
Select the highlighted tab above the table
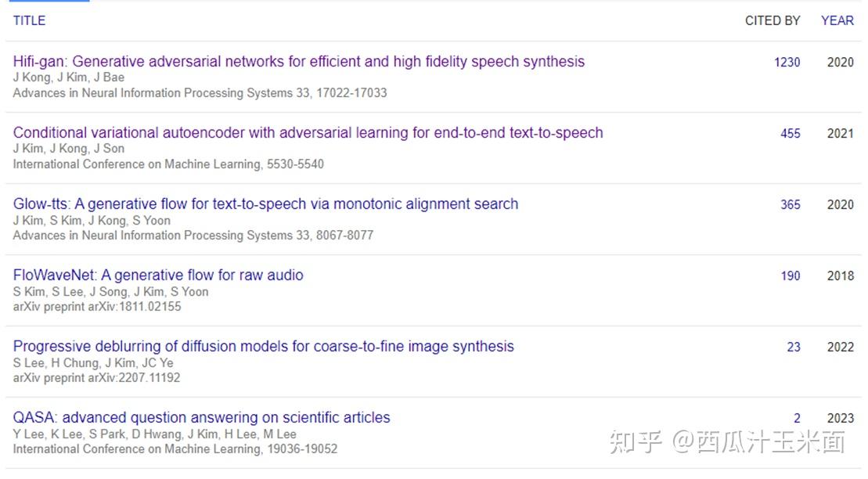click(x=49, y=4)
